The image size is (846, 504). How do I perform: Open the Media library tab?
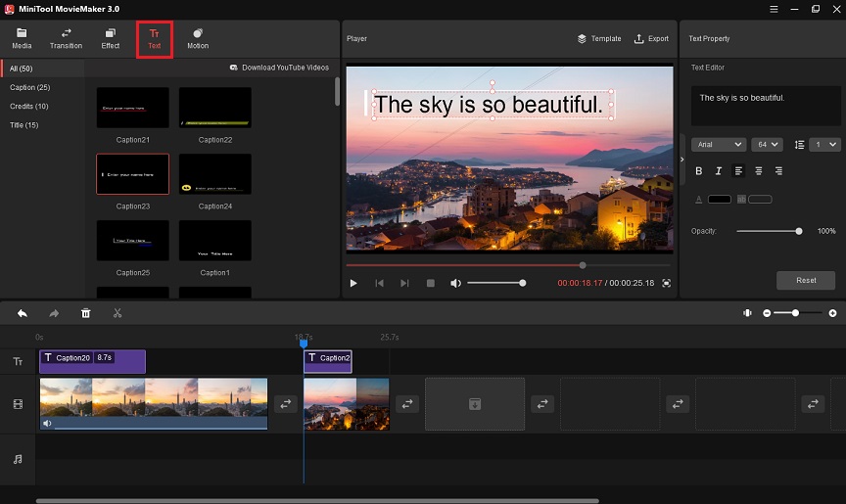22,39
